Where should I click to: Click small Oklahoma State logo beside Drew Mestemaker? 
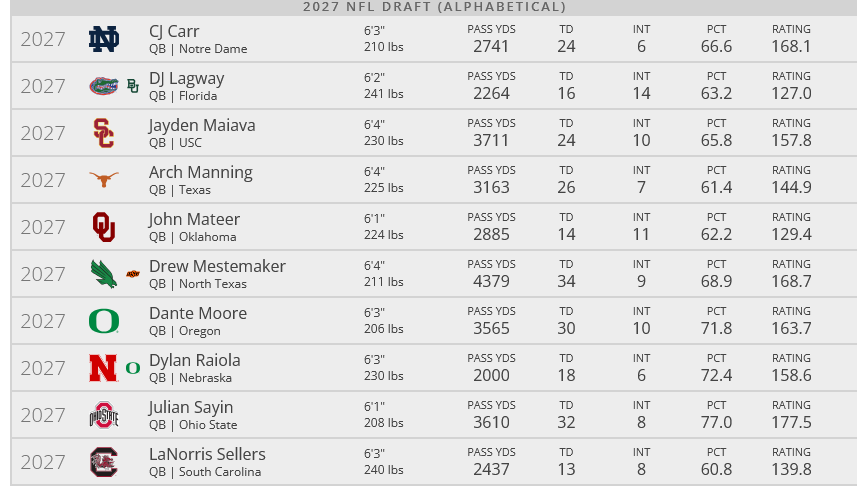pyautogui.click(x=133, y=274)
